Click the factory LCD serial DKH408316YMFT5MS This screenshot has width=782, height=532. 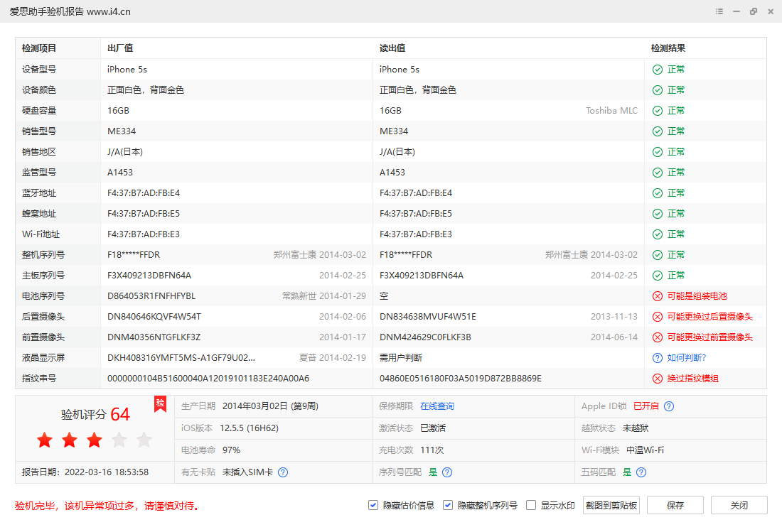(x=181, y=358)
